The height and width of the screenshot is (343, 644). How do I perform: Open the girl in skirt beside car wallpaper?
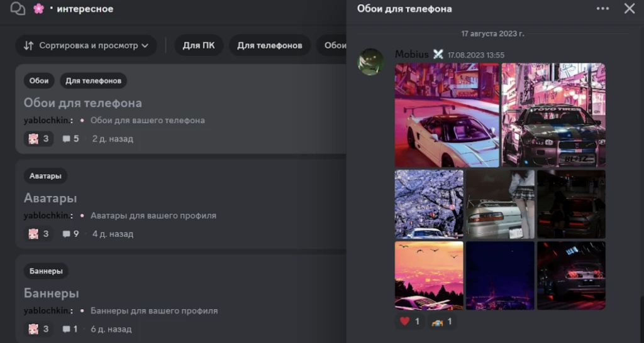point(500,204)
